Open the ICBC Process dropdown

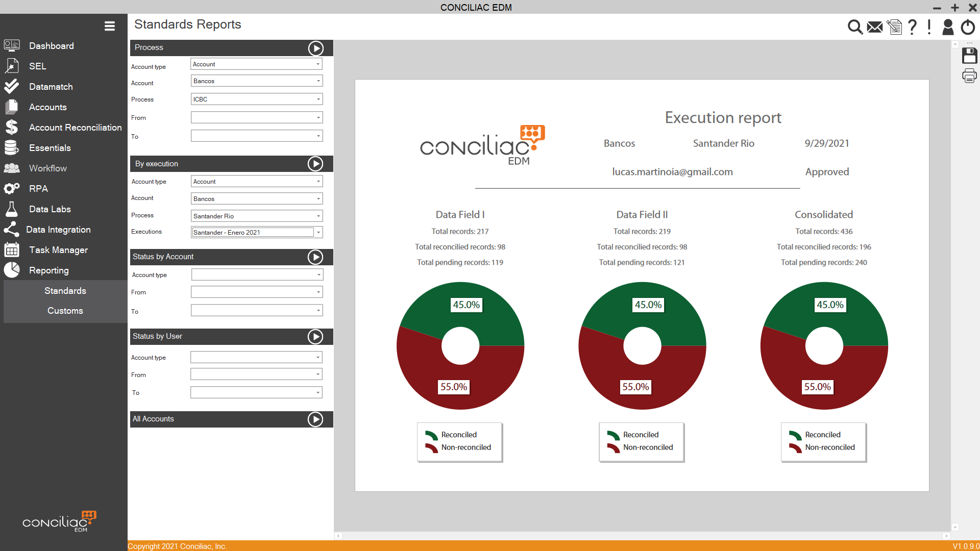coord(318,99)
